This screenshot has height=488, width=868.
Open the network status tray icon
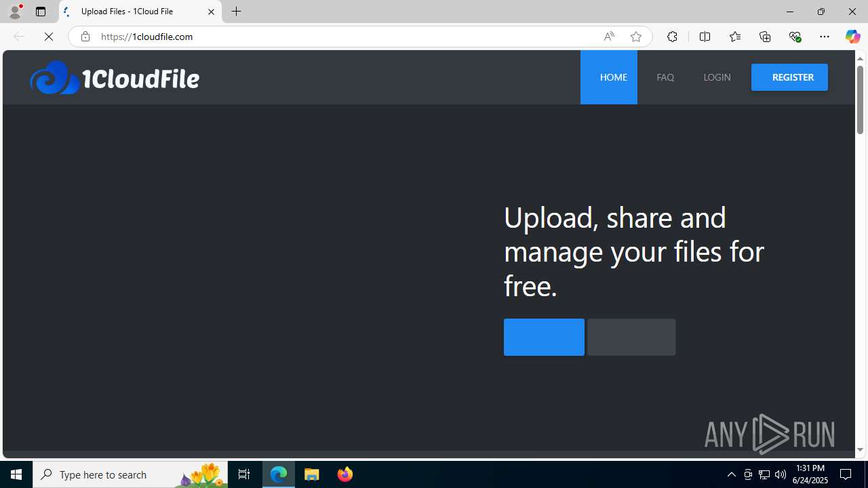(764, 474)
